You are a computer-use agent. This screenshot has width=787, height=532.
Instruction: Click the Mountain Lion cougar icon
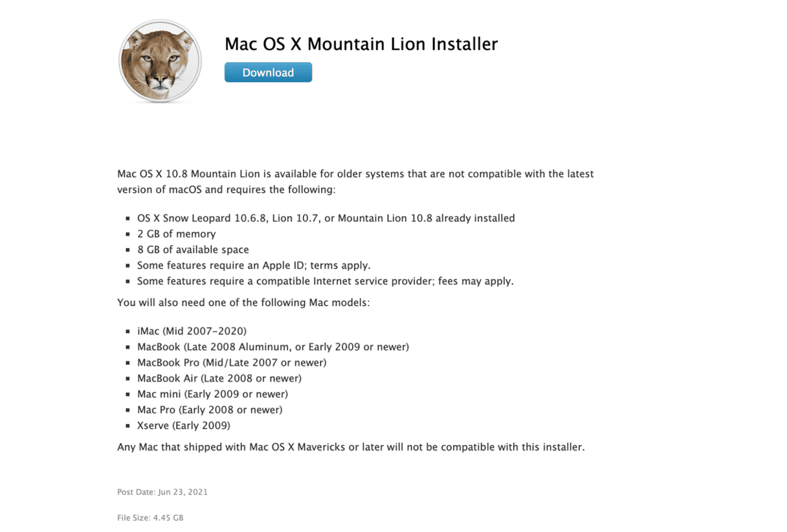click(160, 61)
